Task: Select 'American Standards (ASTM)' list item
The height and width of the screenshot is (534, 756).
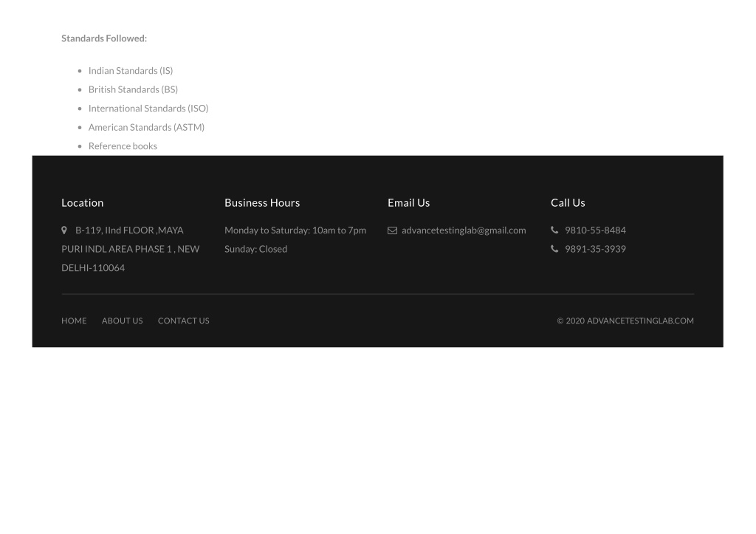Action: coord(147,127)
